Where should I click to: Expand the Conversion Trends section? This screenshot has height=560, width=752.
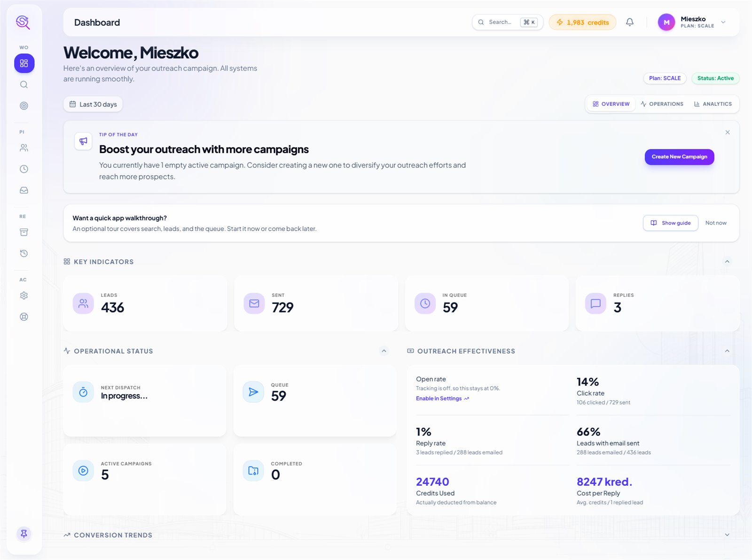coord(727,535)
